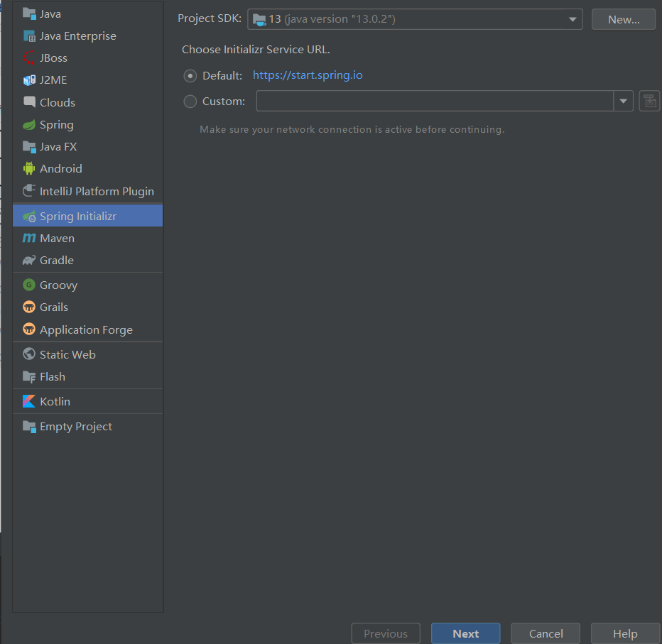The image size is (662, 644).
Task: Click the Help button
Action: point(625,633)
